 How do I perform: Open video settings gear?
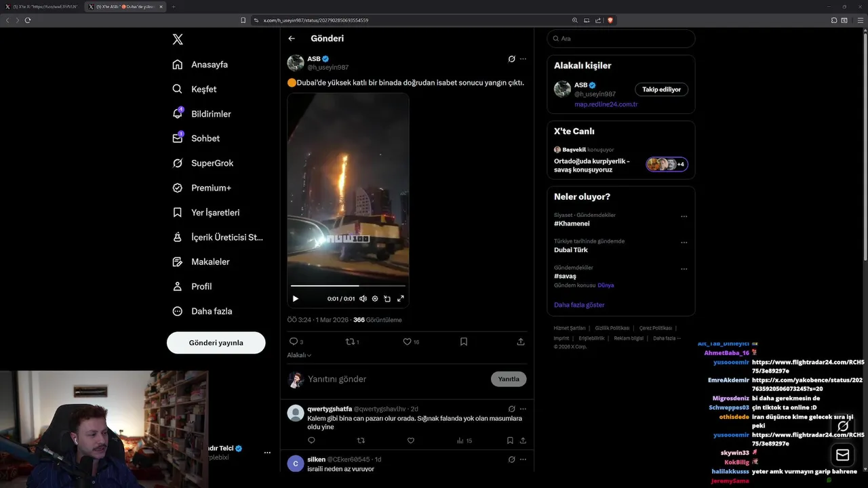[375, 298]
